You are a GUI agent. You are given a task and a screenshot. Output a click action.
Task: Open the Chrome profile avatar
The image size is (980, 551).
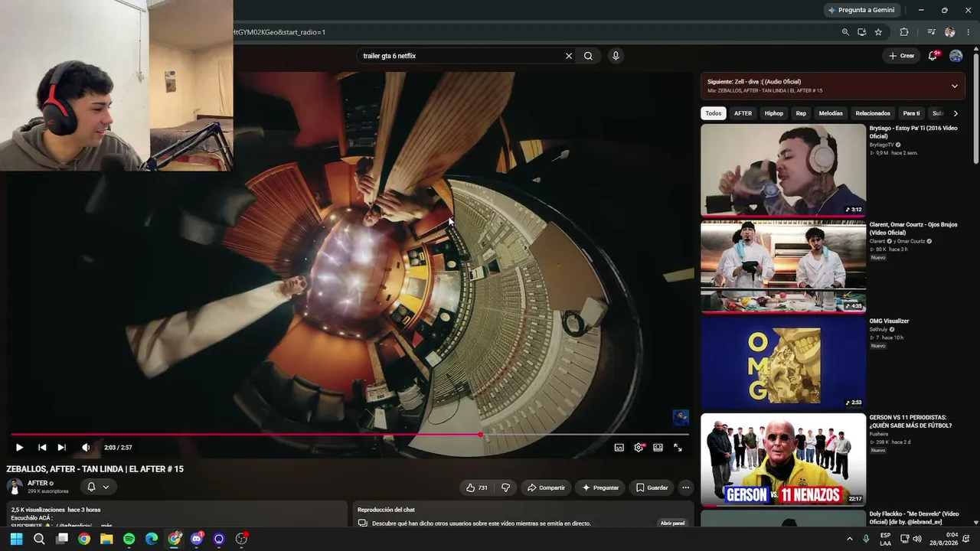click(x=950, y=32)
